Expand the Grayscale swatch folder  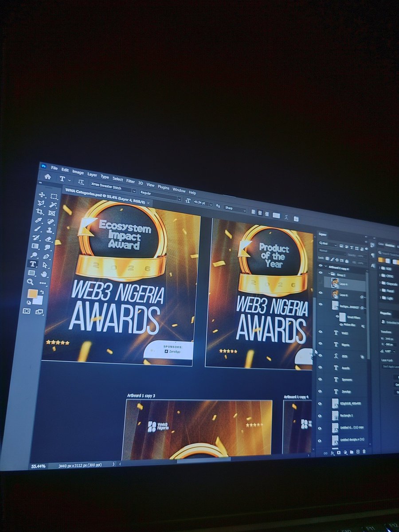(380, 283)
